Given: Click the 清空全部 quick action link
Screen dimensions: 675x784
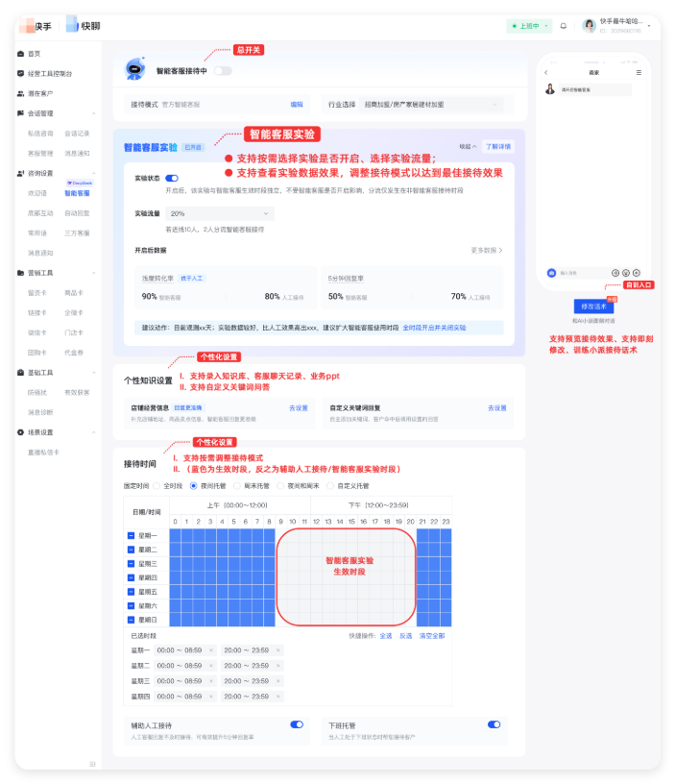Looking at the screenshot, I should (x=431, y=635).
